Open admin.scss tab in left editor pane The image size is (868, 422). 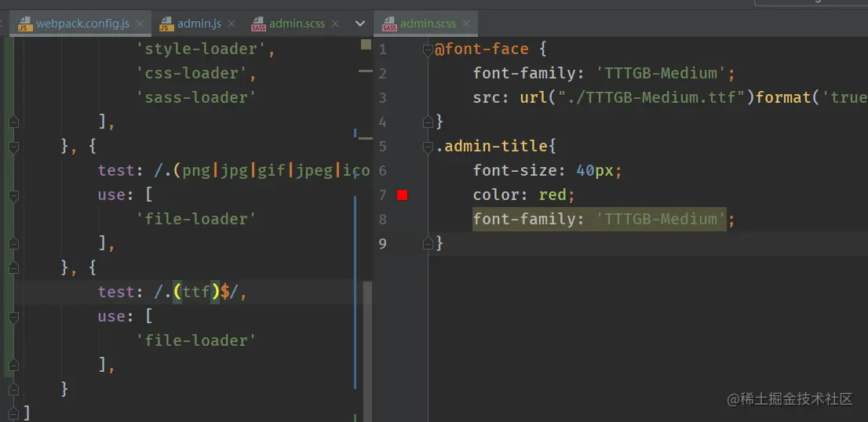(x=297, y=24)
